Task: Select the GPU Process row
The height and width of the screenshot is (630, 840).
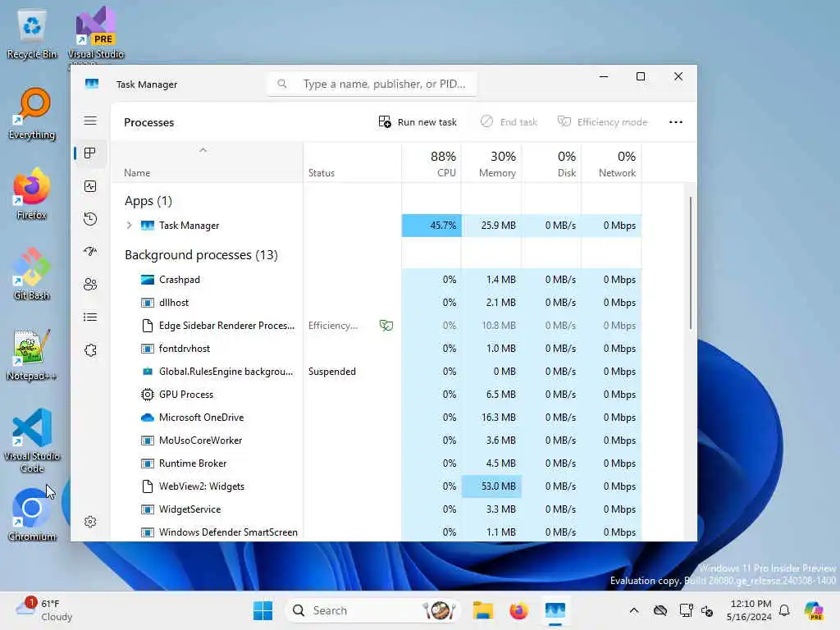Action: click(x=377, y=395)
